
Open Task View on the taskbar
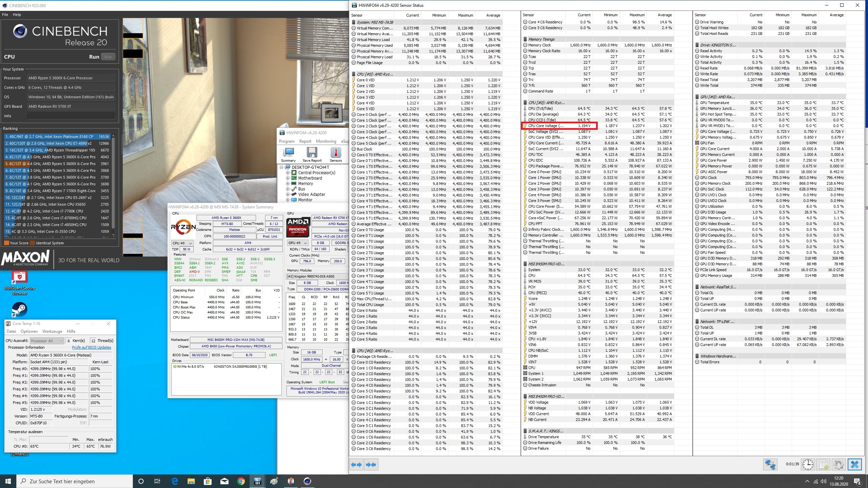point(157,481)
